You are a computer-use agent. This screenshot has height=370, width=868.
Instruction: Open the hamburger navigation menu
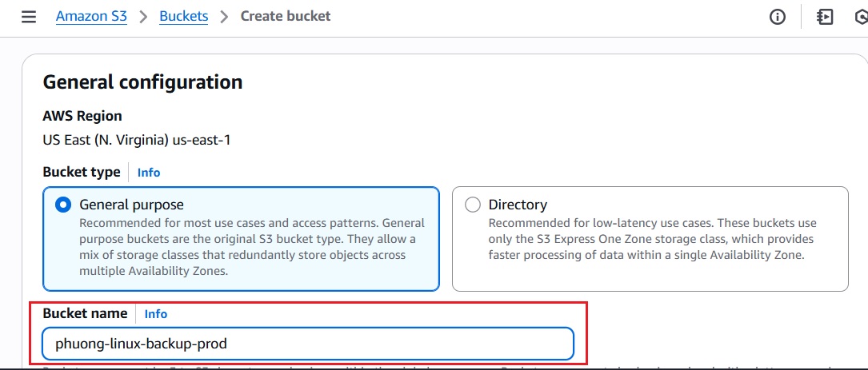coord(29,17)
